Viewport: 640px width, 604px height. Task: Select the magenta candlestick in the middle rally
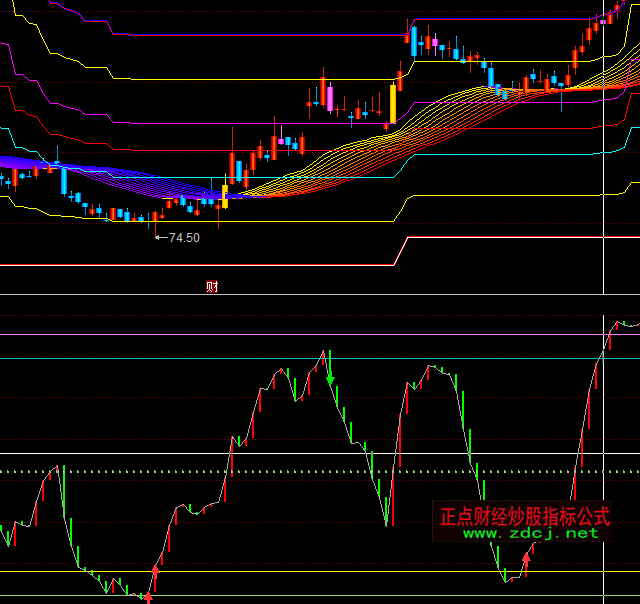tap(329, 98)
